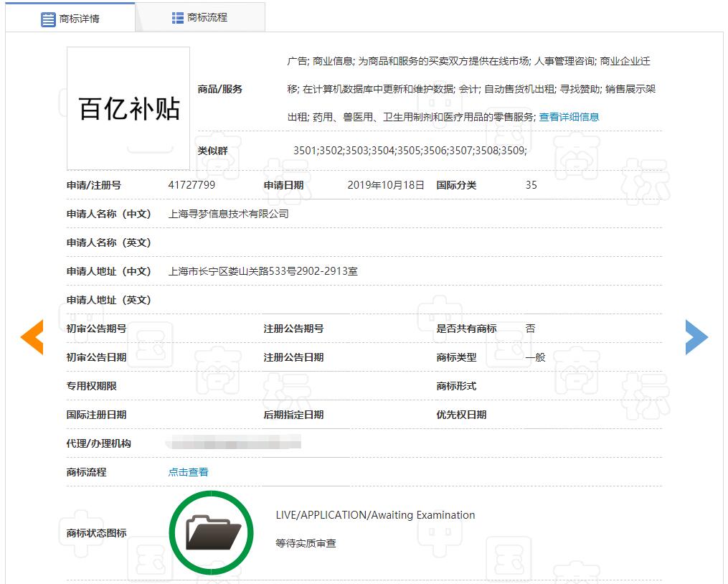Open the 点击查看 trademark process link
Viewport: 728px width, 584px height.
[188, 472]
